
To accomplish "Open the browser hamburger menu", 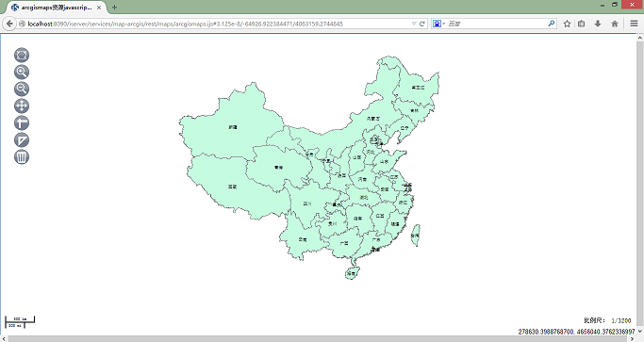I will 635,24.
